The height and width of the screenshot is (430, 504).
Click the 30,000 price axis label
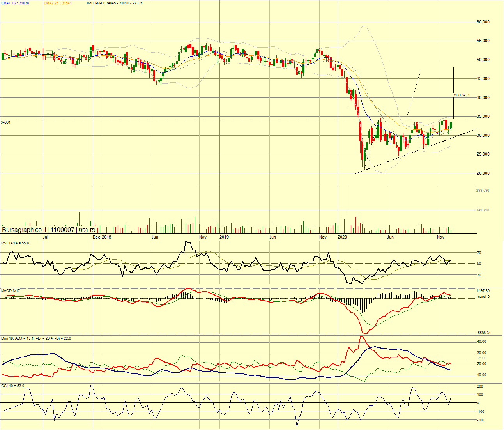[x=483, y=136]
